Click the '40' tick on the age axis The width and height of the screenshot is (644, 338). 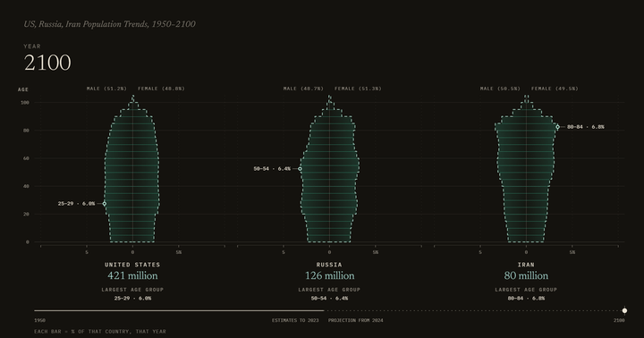pyautogui.click(x=26, y=187)
